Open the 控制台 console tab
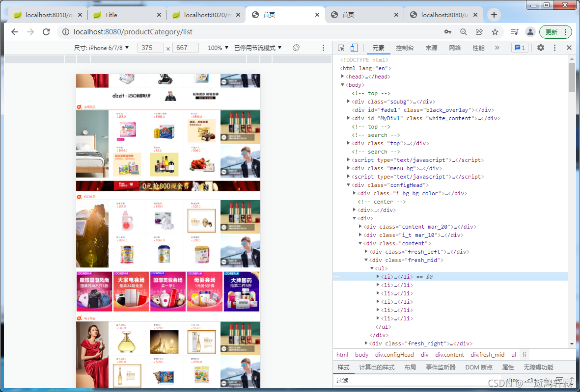580x392 pixels. 405,48
